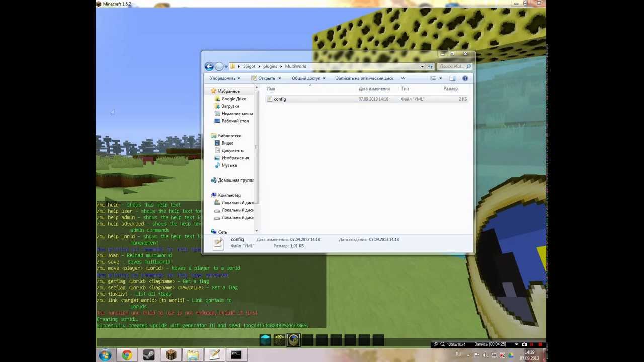Refresh the folder with the refresh icon
Image resolution: width=644 pixels, height=362 pixels.
430,66
